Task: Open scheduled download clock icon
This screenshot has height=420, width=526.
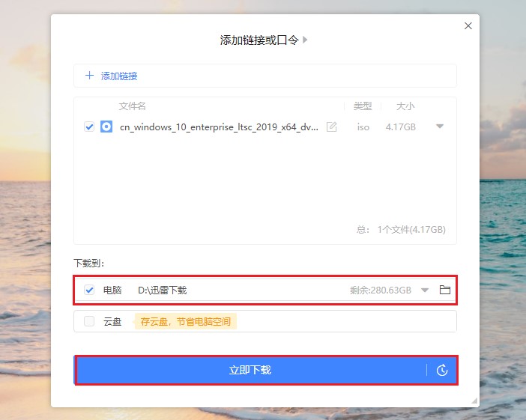Action: coord(442,370)
